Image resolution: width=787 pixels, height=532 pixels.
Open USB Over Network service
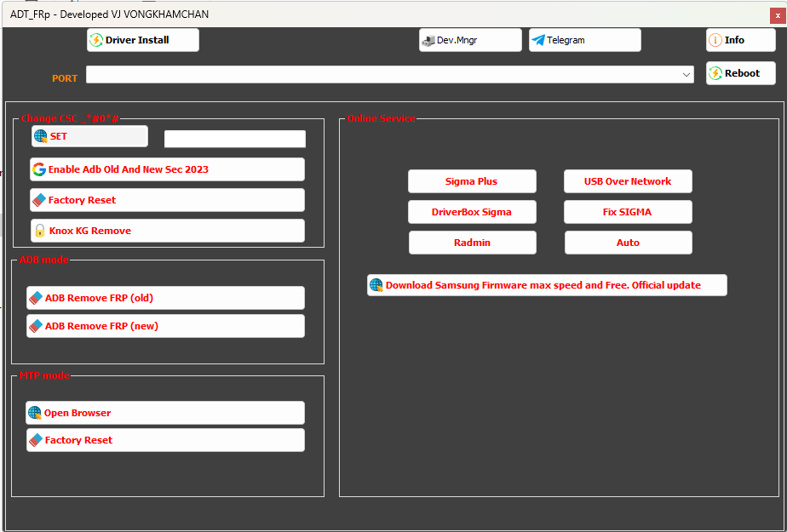coord(628,181)
